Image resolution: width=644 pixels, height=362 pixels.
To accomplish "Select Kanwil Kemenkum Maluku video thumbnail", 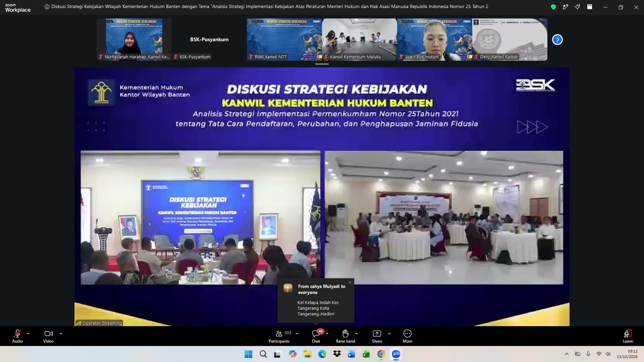I will (x=359, y=39).
